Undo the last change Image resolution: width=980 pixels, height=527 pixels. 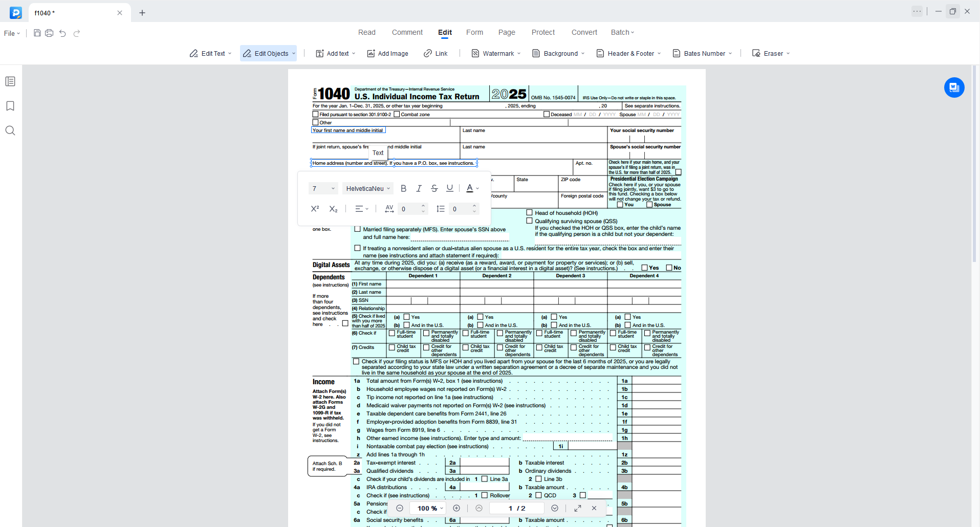pyautogui.click(x=62, y=33)
